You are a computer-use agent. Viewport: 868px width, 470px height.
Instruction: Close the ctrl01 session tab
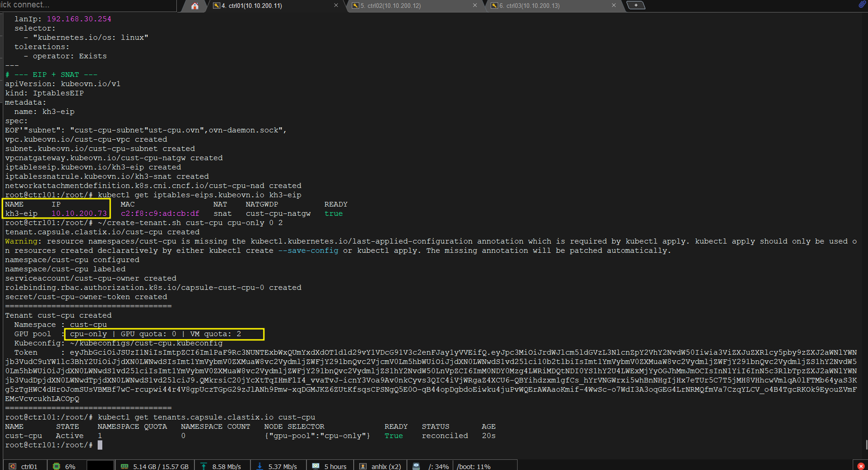(336, 6)
